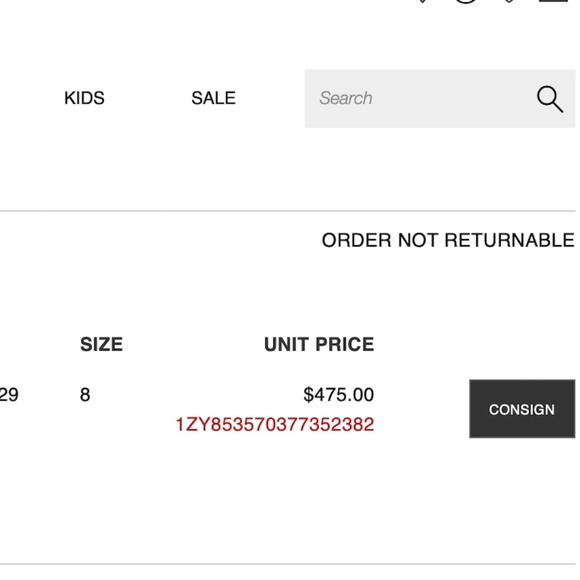Open the KIDS menu
The height and width of the screenshot is (580, 580).
pyautogui.click(x=84, y=98)
